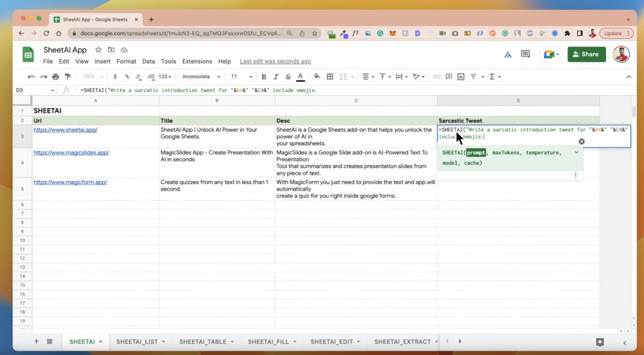644x355 pixels.
Task: Open the Edit menu
Action: coord(64,61)
